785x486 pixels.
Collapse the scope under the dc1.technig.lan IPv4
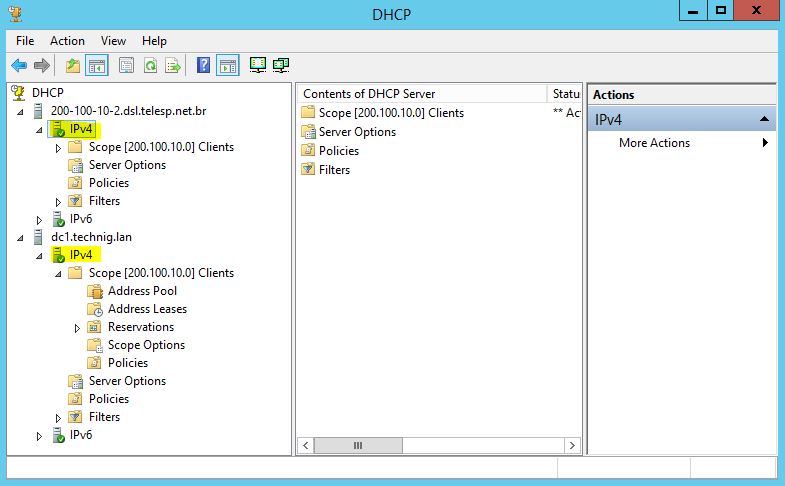(x=58, y=274)
